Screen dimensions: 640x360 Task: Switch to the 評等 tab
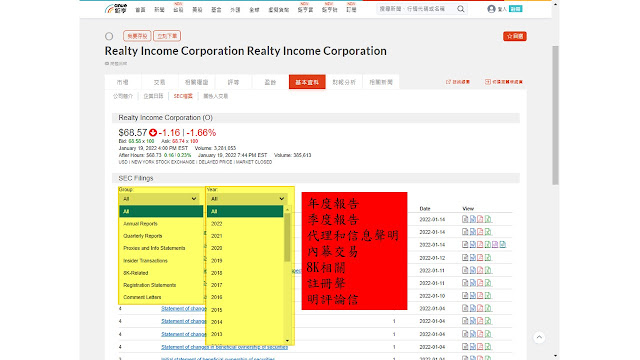click(233, 82)
